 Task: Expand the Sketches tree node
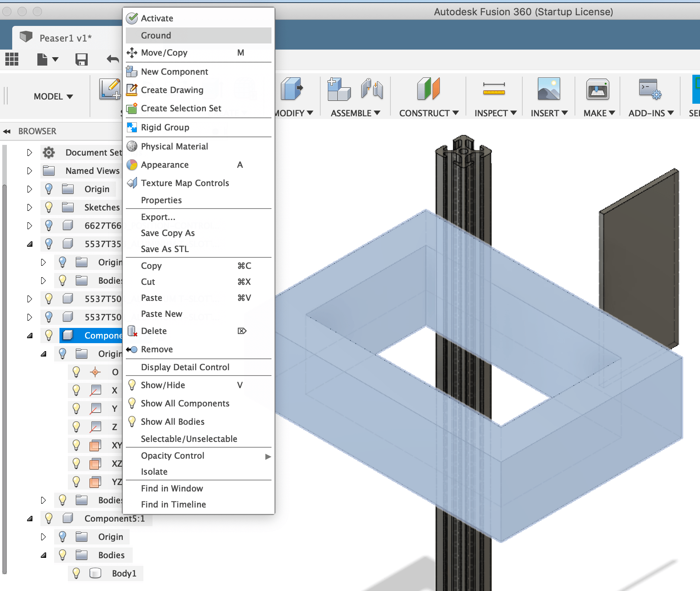(30, 207)
